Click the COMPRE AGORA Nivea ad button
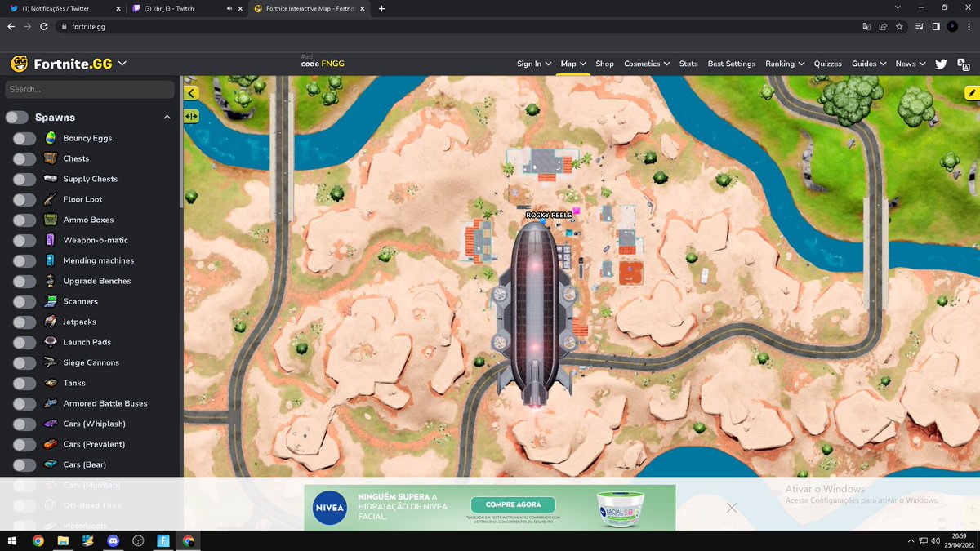Image resolution: width=980 pixels, height=551 pixels. coord(513,504)
